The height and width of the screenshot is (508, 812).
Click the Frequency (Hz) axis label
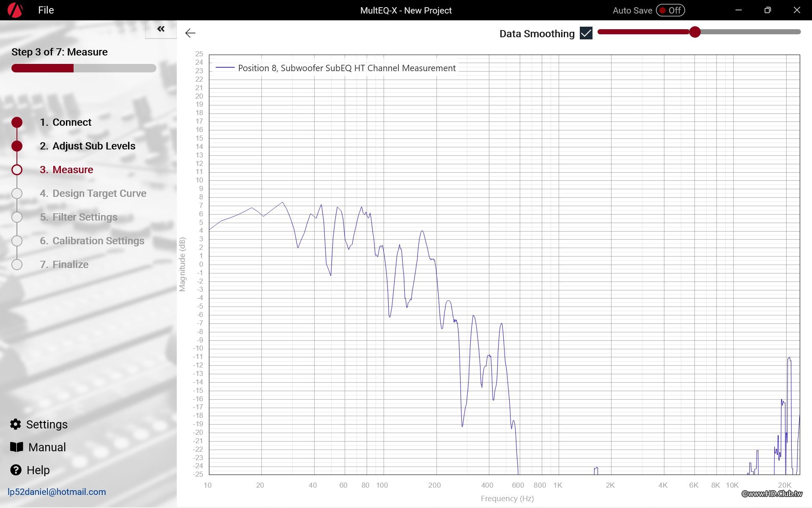[x=507, y=498]
